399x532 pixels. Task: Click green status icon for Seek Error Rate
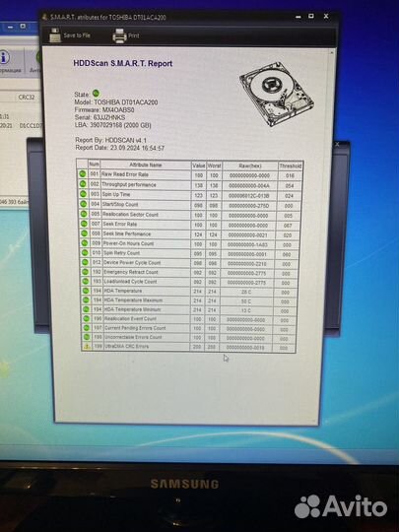pyautogui.click(x=84, y=224)
